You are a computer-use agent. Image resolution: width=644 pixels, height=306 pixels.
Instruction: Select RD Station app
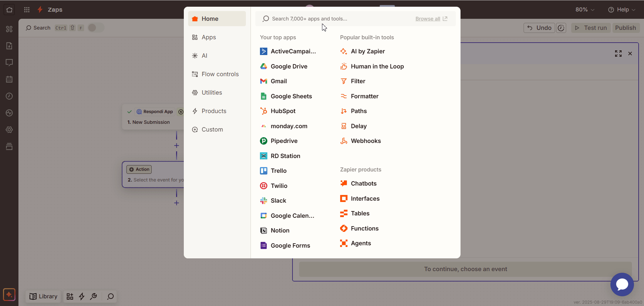pos(280,156)
